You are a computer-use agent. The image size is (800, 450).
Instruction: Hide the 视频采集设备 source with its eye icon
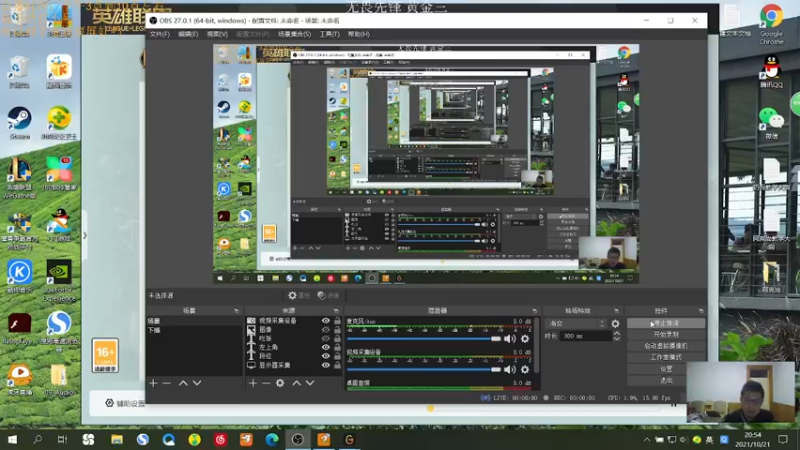(326, 321)
